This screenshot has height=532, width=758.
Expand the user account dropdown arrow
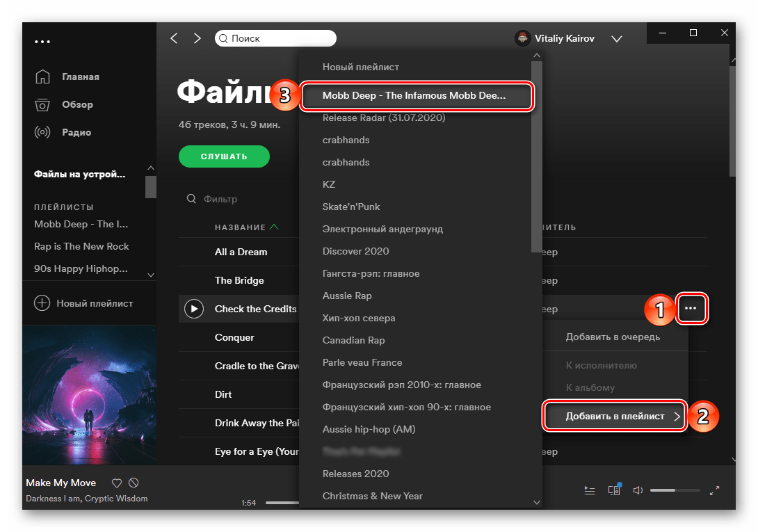click(616, 39)
